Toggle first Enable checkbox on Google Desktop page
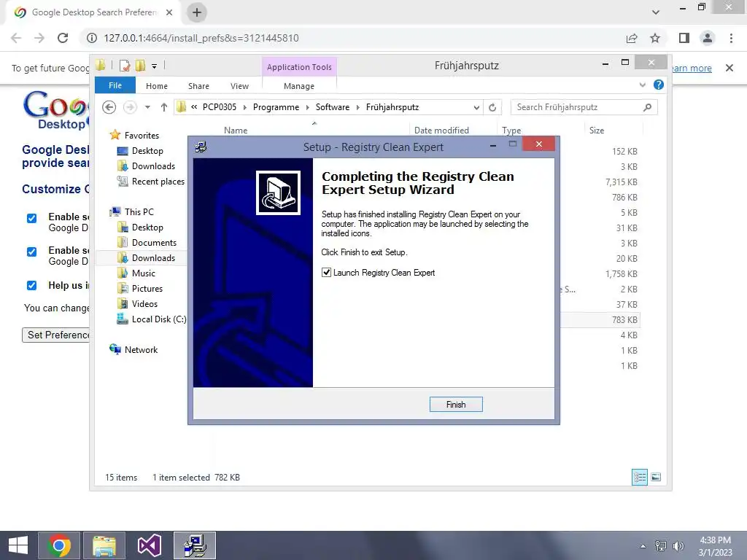Image resolution: width=747 pixels, height=560 pixels. (x=31, y=218)
